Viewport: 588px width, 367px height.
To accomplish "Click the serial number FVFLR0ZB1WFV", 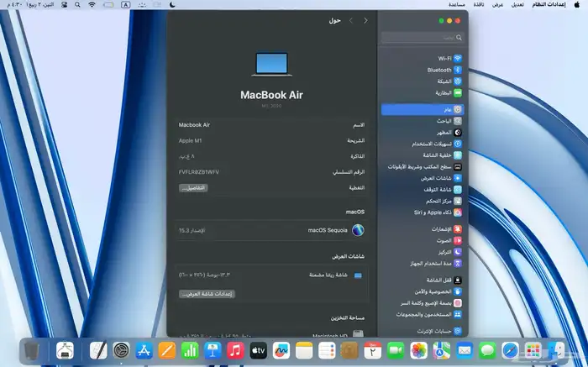I will (x=199, y=172).
